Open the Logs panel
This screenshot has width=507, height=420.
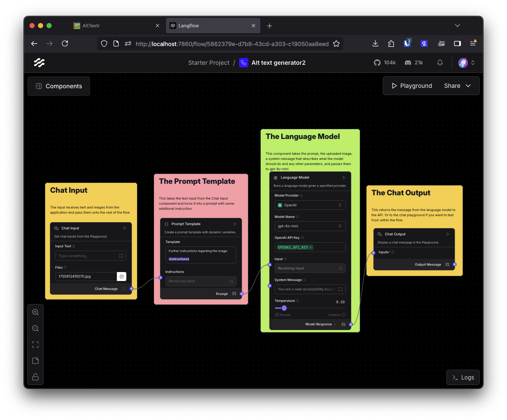click(x=463, y=377)
